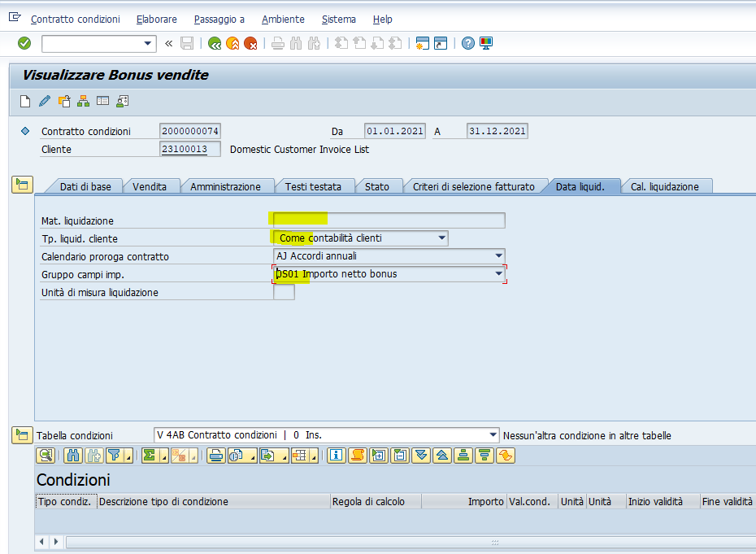Click the Filter funnel icon
The image size is (756, 554).
pos(115,456)
